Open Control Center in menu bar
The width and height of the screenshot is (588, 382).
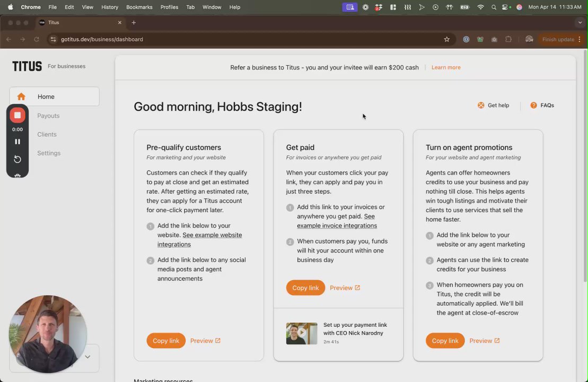coord(506,7)
